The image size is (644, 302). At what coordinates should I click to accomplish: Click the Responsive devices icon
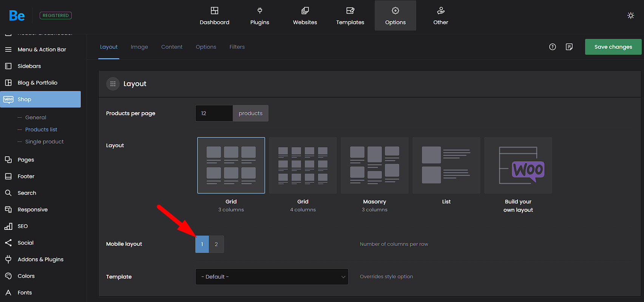click(x=8, y=210)
